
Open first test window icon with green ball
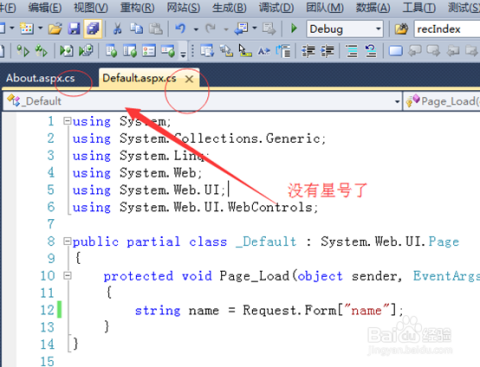pyautogui.click(x=111, y=51)
